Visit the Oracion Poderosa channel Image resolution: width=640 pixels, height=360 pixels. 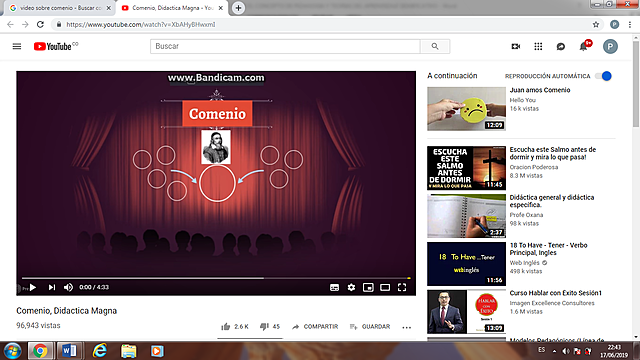pos(534,167)
